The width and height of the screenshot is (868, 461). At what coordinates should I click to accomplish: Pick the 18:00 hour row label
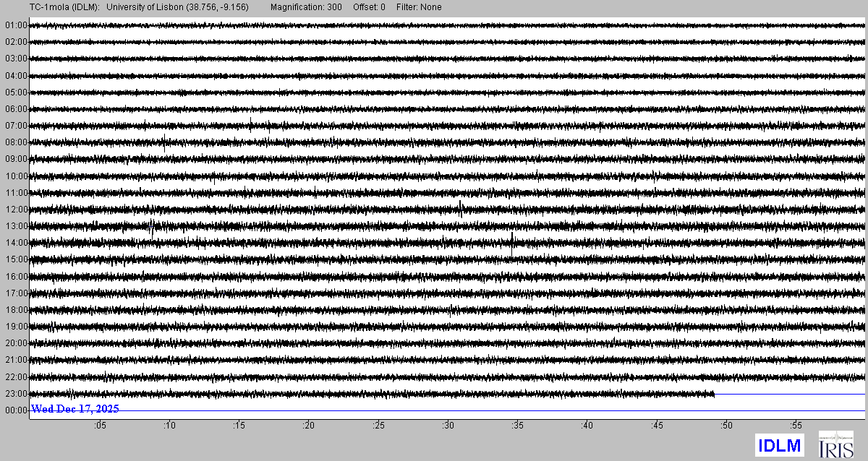16,310
